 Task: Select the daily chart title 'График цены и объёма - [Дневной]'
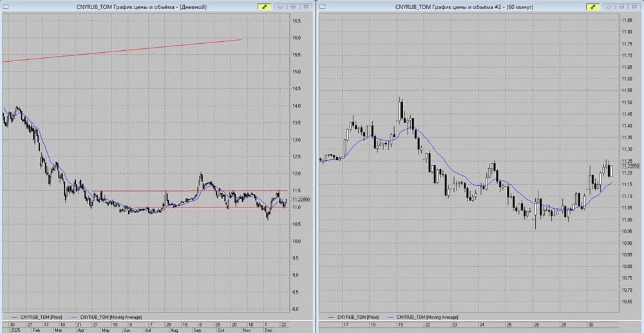click(159, 7)
